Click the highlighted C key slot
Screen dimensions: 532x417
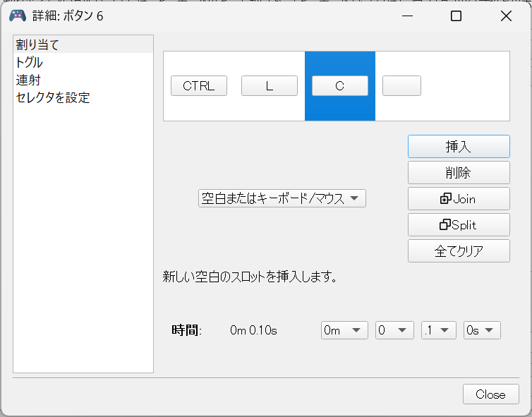point(339,86)
